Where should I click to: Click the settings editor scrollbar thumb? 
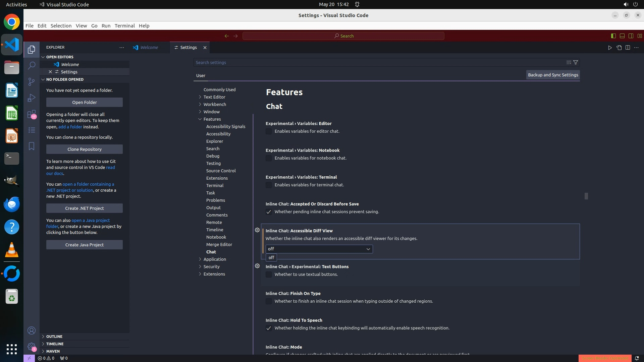click(586, 196)
